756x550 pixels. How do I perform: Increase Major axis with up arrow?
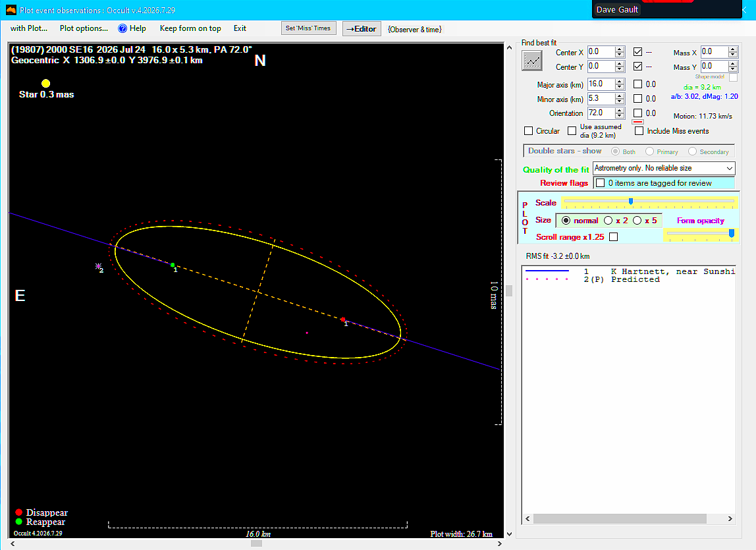coord(620,81)
